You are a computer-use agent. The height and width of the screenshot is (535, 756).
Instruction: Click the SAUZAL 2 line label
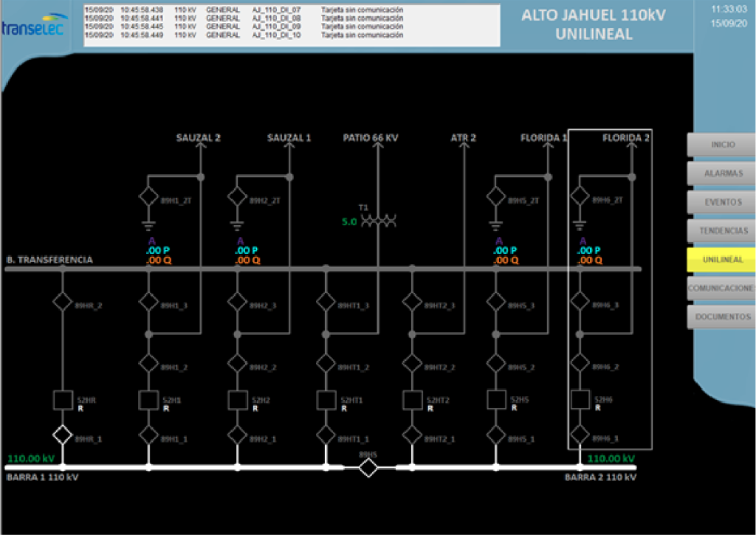tap(198, 137)
